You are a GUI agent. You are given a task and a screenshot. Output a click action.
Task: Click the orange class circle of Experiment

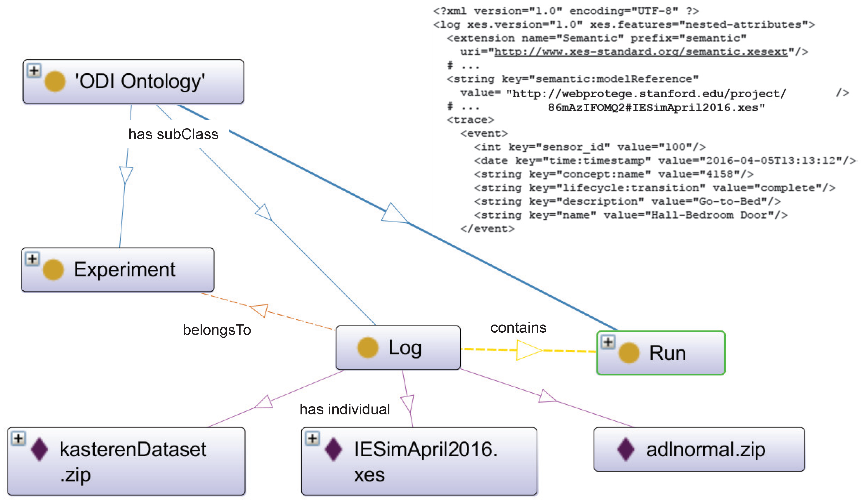coord(53,270)
